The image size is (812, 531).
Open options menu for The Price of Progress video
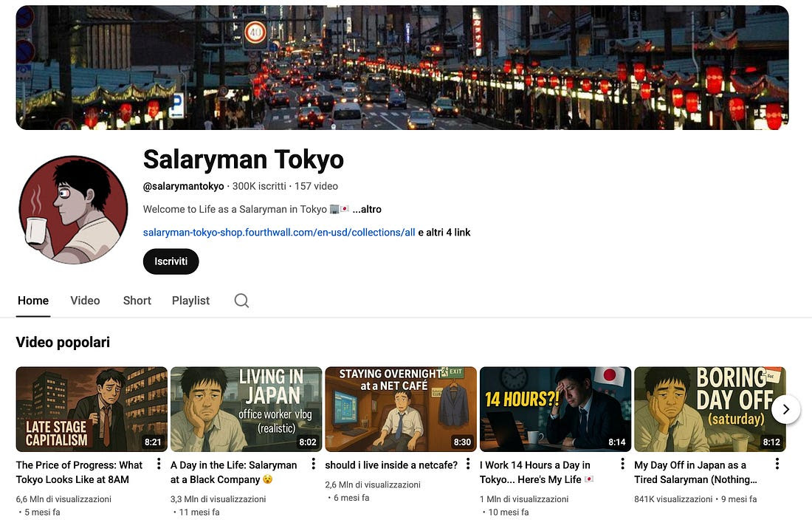[159, 465]
